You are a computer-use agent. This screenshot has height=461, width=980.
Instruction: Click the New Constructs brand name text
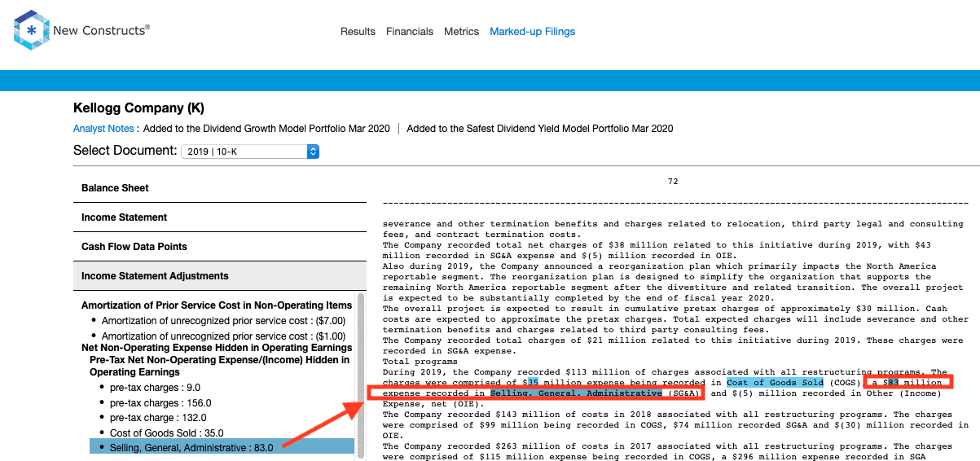tap(101, 31)
